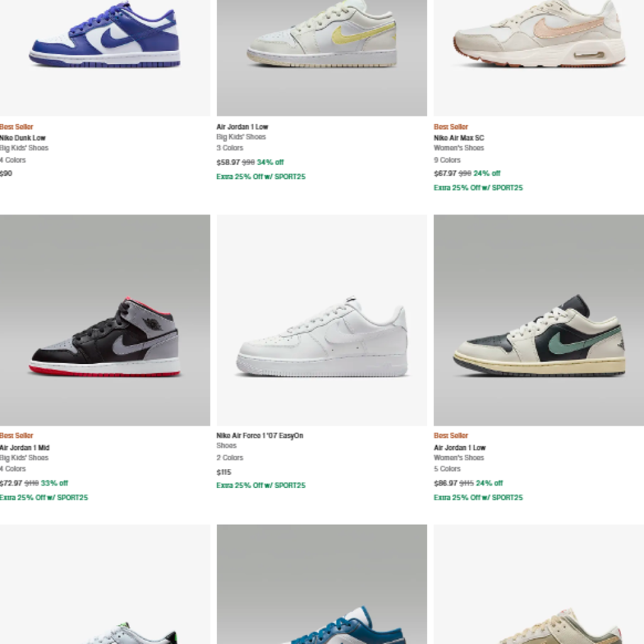Open the blue and white shoe in bottom row
644x644 pixels.
coord(321,584)
